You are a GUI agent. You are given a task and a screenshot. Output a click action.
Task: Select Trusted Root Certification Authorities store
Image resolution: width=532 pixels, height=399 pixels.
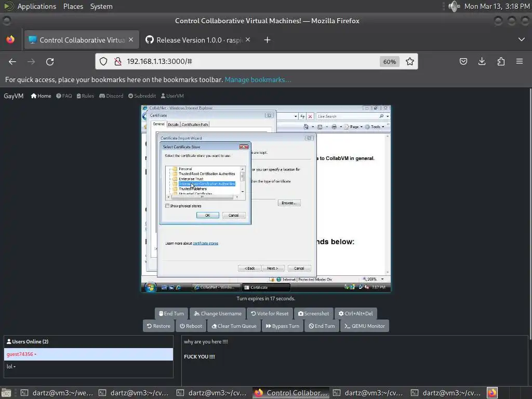pos(207,174)
